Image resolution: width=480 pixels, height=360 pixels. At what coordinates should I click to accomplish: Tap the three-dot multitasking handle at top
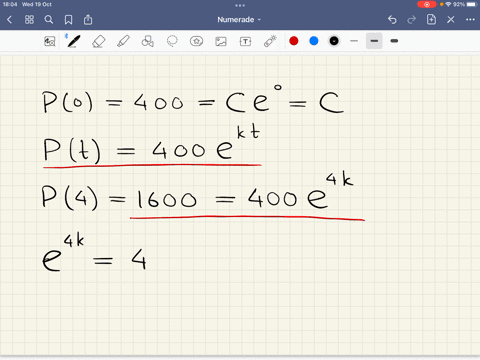click(240, 5)
